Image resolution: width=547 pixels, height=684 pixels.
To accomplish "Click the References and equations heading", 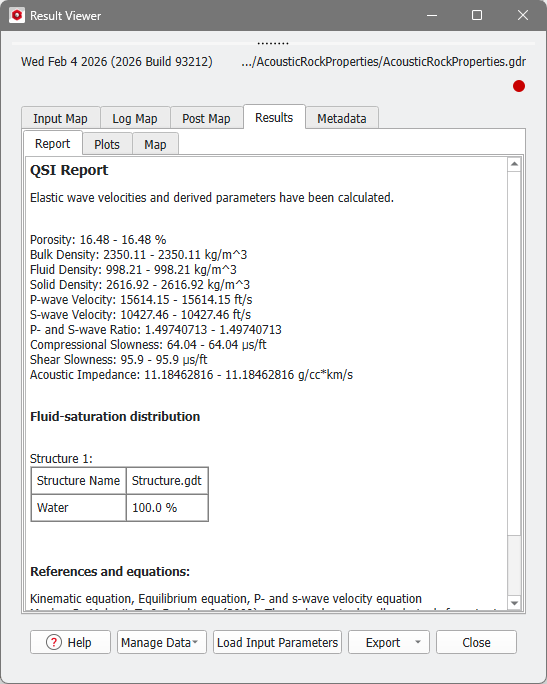I will tap(110, 571).
